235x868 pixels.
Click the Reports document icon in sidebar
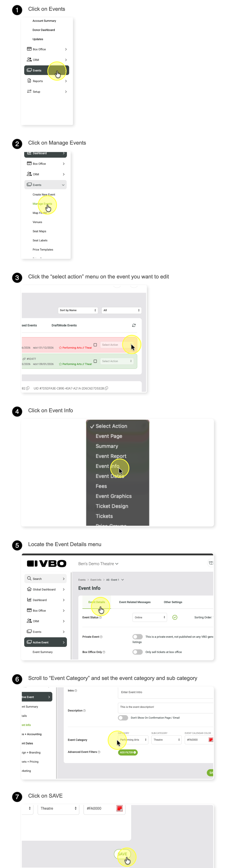pos(29,81)
